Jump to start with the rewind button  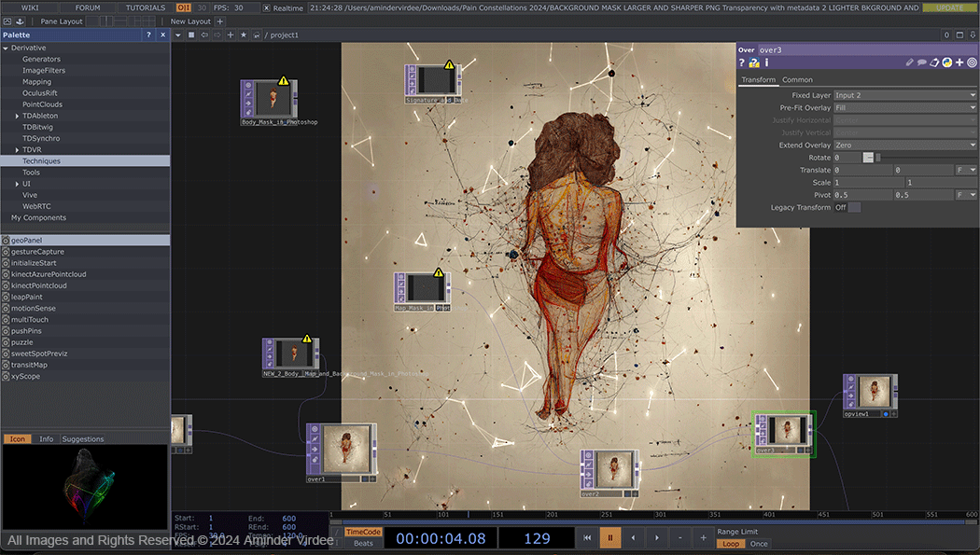coord(587,537)
